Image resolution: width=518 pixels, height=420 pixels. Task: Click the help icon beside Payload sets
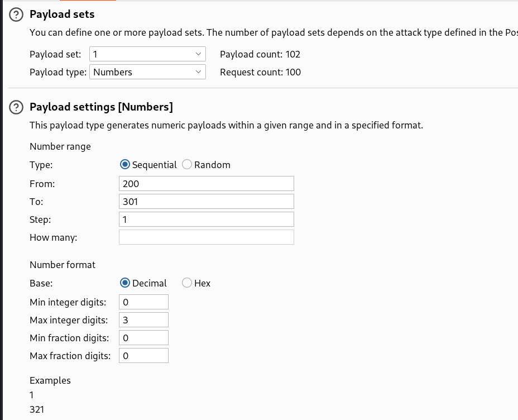coord(16,14)
